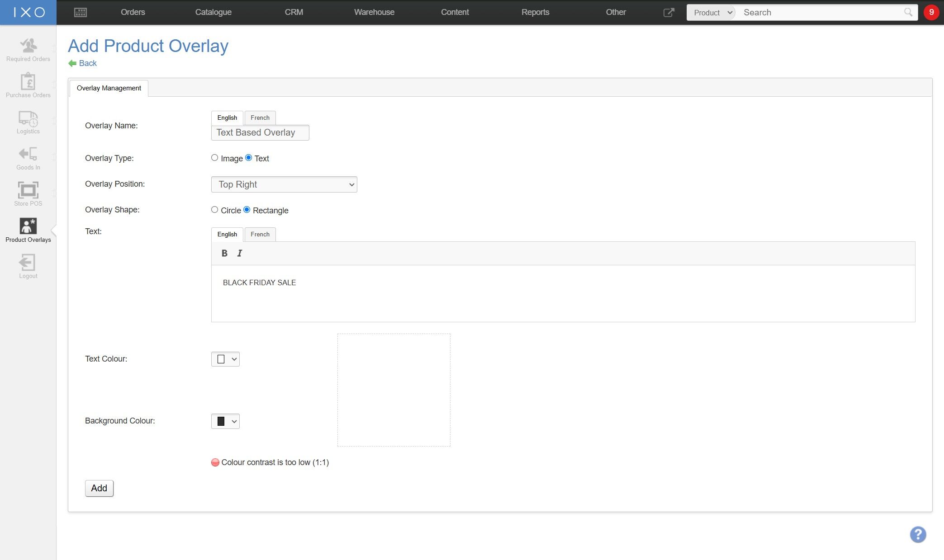Open Background Colour picker dropdown
This screenshot has height=560, width=944.
(225, 421)
